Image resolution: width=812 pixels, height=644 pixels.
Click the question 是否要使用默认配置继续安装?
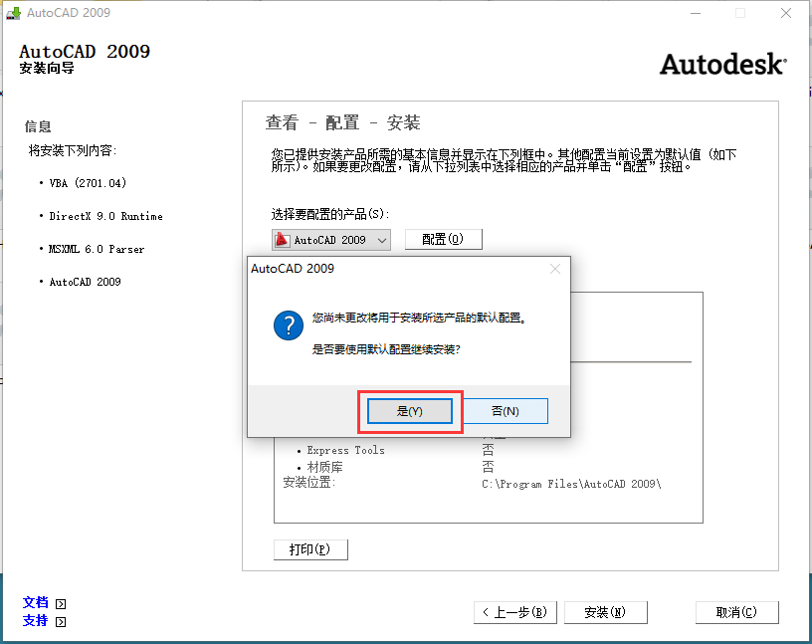tap(386, 349)
